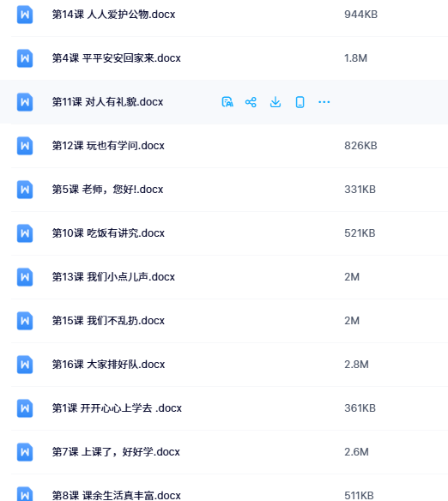Screen dimensions: 448x501
Task: Click the Word icon of 第14课 file
Action: click(25, 15)
